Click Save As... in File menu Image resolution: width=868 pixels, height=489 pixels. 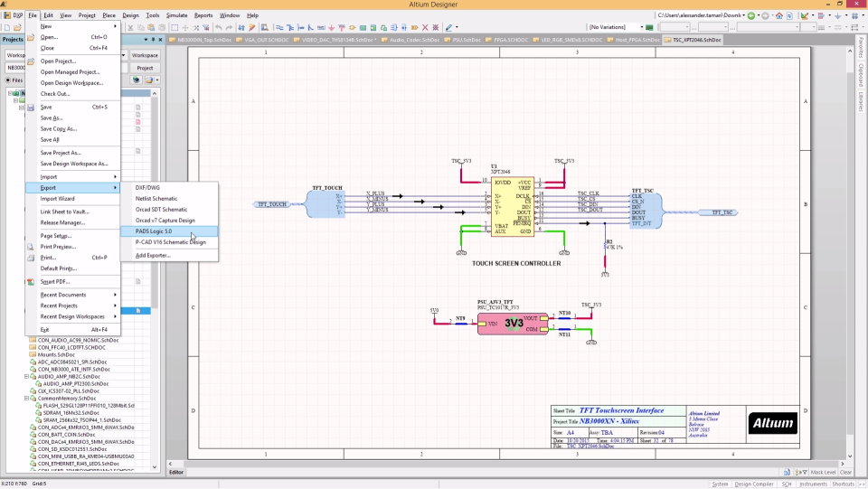pos(73,118)
